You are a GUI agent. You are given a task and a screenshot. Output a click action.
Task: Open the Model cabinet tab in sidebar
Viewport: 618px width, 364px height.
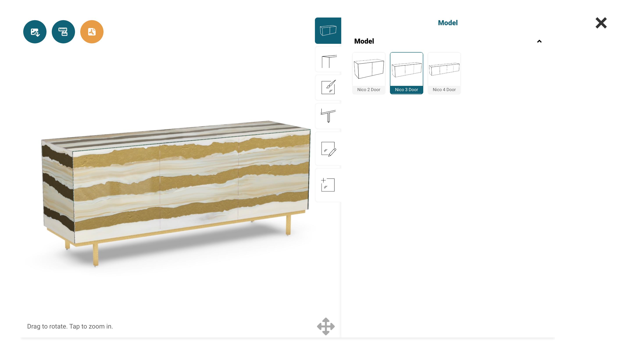328,31
